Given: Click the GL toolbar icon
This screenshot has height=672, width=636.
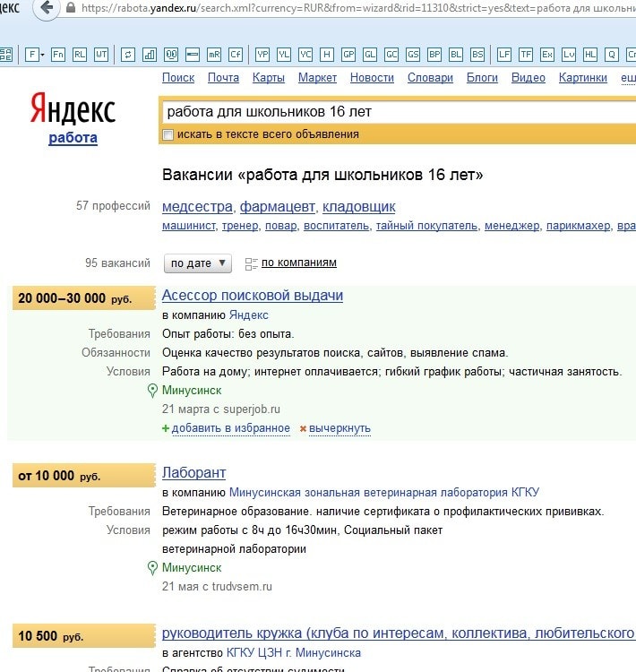Looking at the screenshot, I should (370, 55).
